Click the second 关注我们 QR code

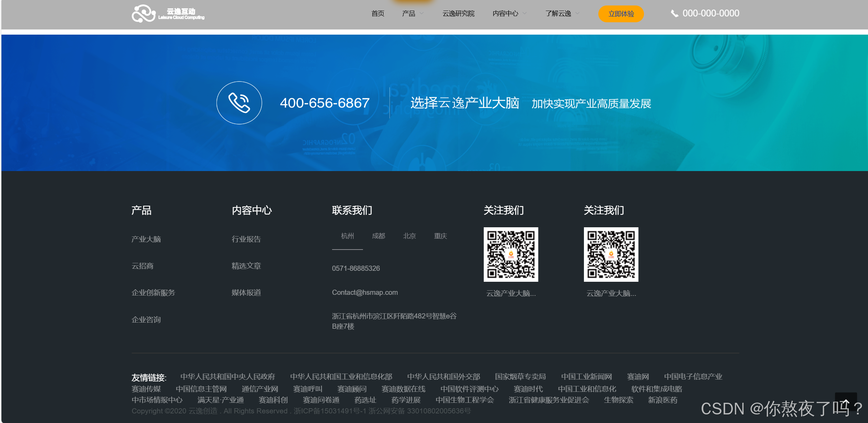click(x=611, y=254)
